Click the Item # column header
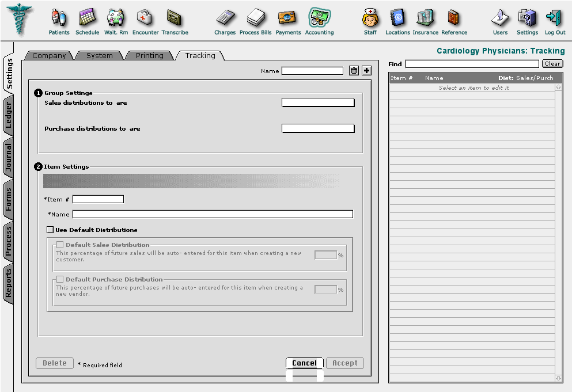Image resolution: width=572 pixels, height=392 pixels. tap(401, 78)
